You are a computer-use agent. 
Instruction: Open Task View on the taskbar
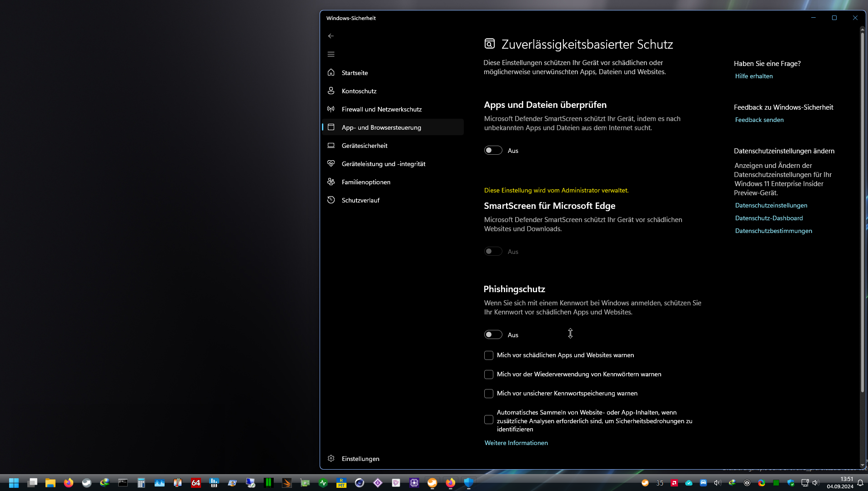pos(32,483)
